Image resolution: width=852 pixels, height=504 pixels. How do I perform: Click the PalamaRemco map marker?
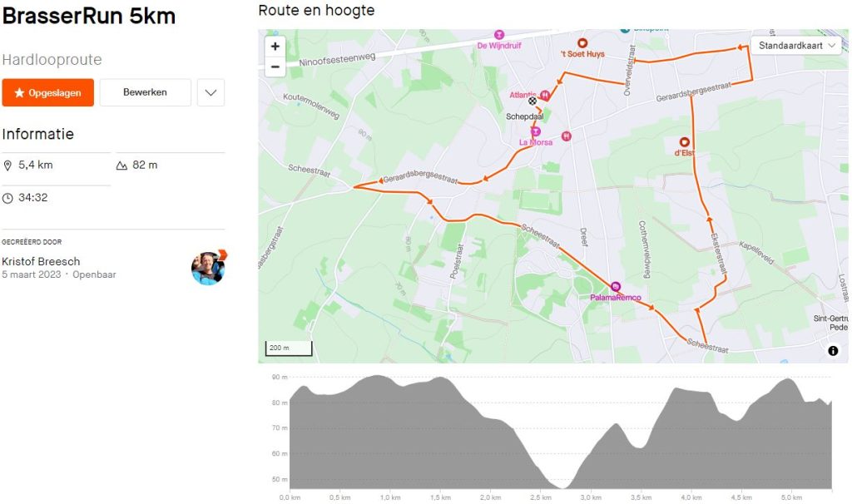[x=616, y=286]
